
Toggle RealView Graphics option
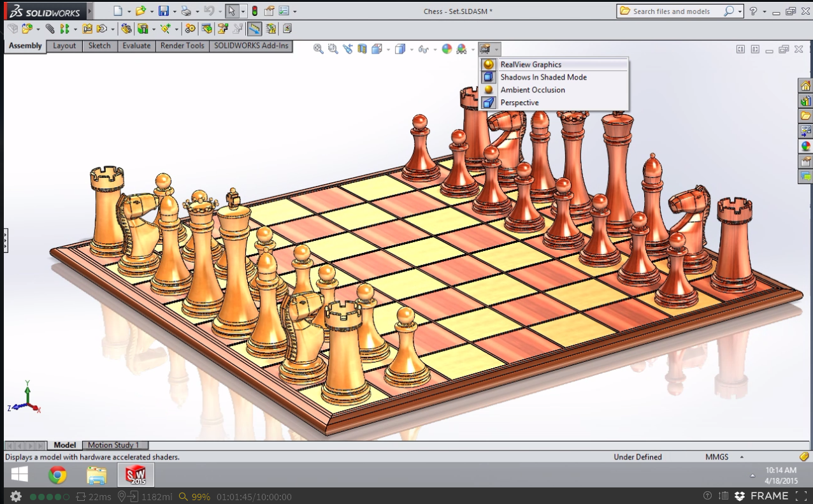coord(530,64)
